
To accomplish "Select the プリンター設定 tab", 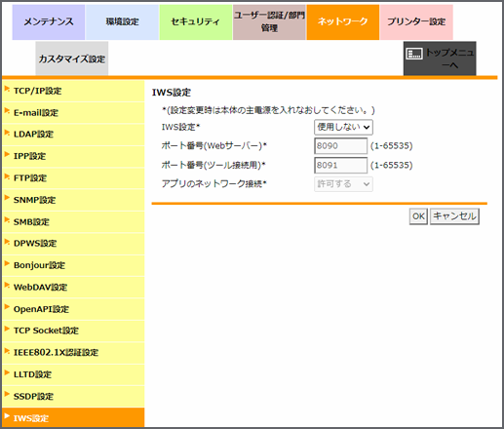I will 416,22.
